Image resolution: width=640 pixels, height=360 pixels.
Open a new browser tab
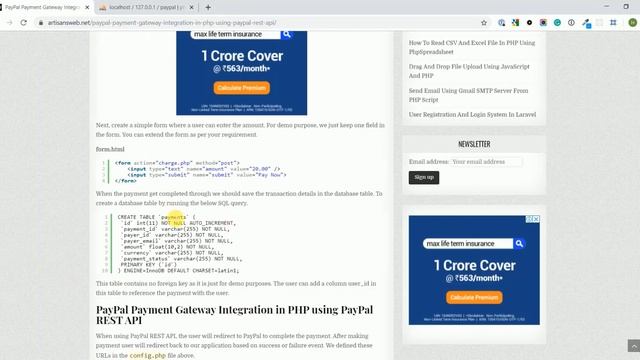[208, 7]
